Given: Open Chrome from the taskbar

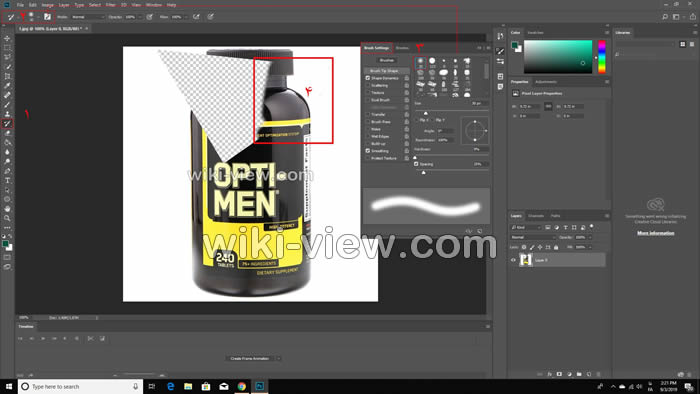Looking at the screenshot, I should tap(242, 386).
